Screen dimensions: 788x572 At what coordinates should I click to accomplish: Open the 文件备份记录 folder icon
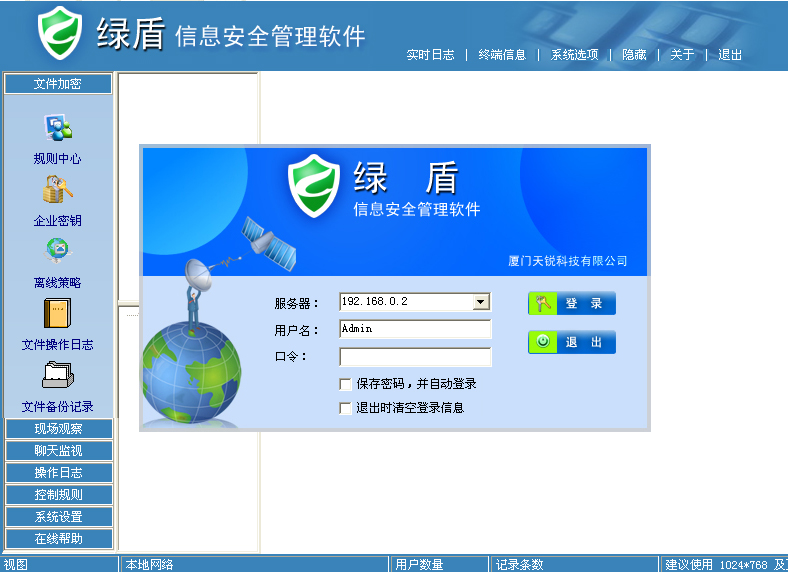[x=58, y=375]
